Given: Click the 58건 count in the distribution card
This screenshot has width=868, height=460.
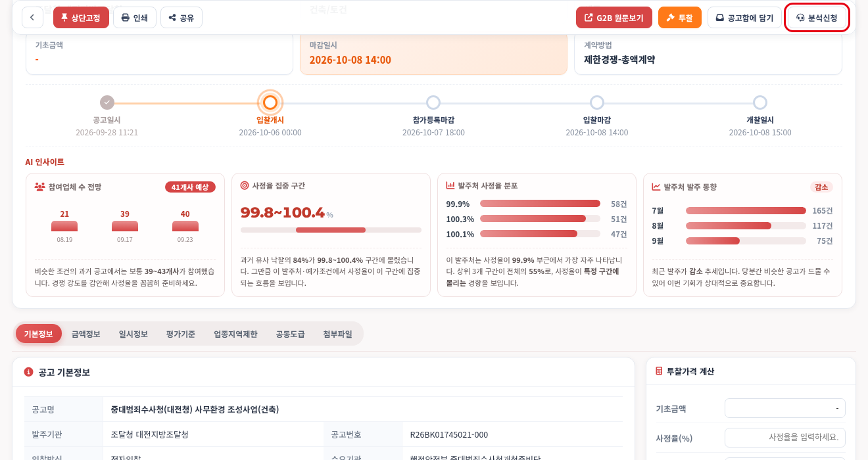Looking at the screenshot, I should click(x=619, y=204).
